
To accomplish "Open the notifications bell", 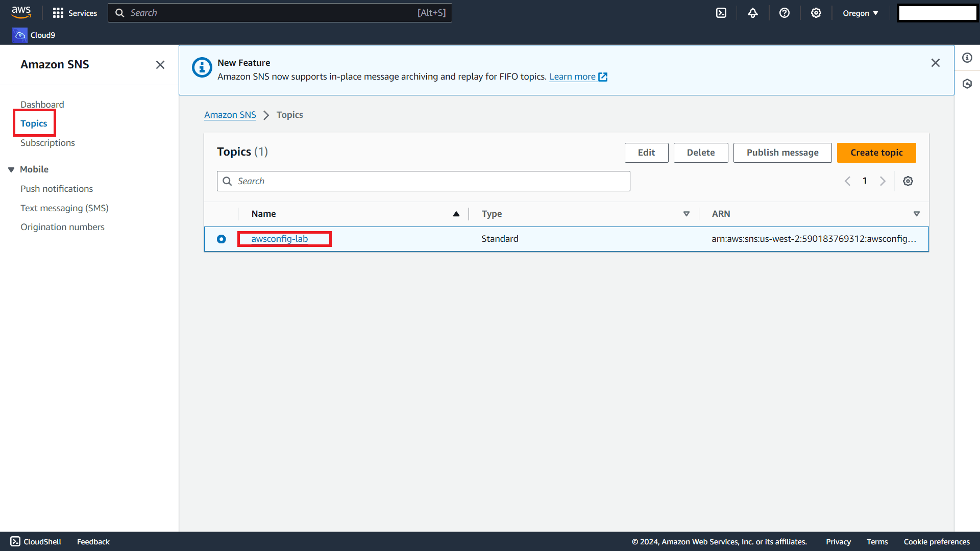I will 753,13.
